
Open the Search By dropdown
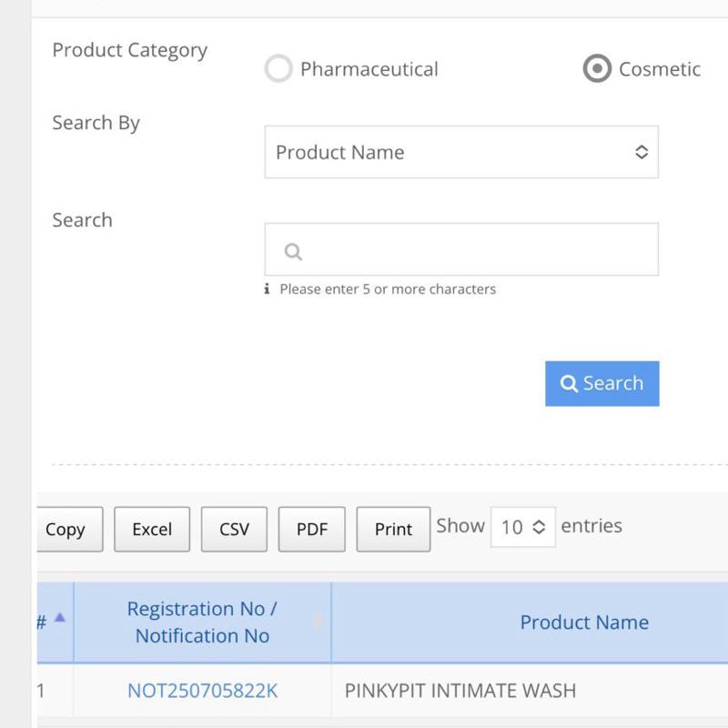pos(461,152)
